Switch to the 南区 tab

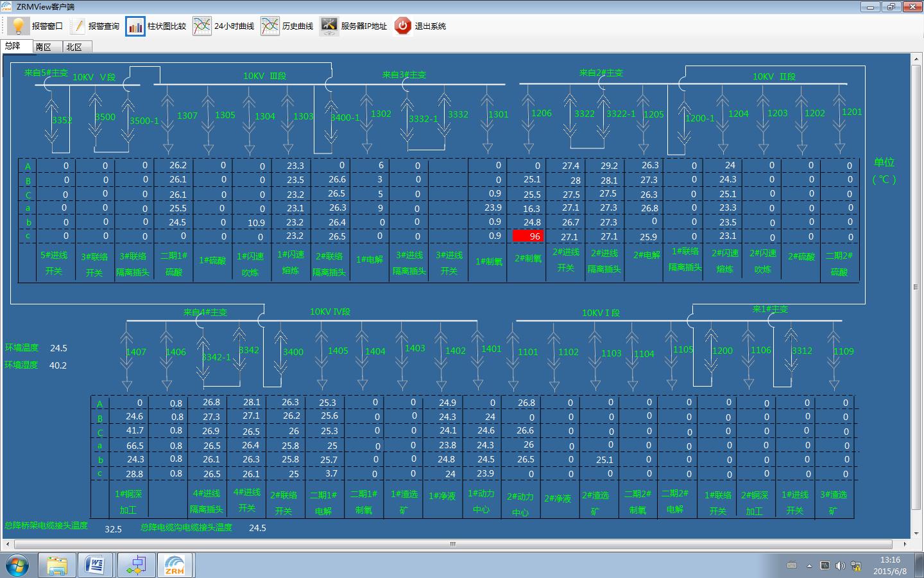(x=44, y=47)
